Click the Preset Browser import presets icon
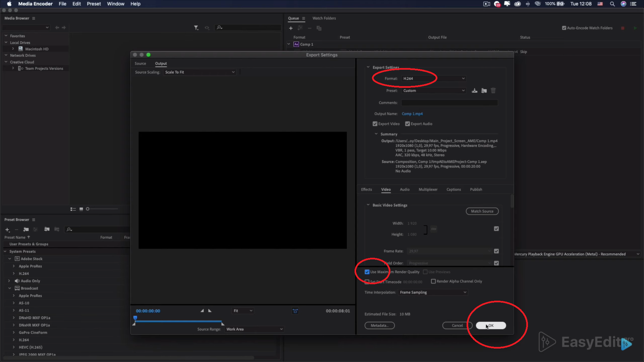 pos(47,230)
